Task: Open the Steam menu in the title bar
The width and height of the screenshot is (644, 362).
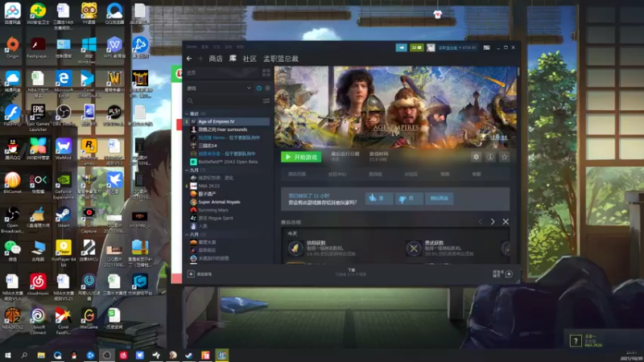Action: 192,47
